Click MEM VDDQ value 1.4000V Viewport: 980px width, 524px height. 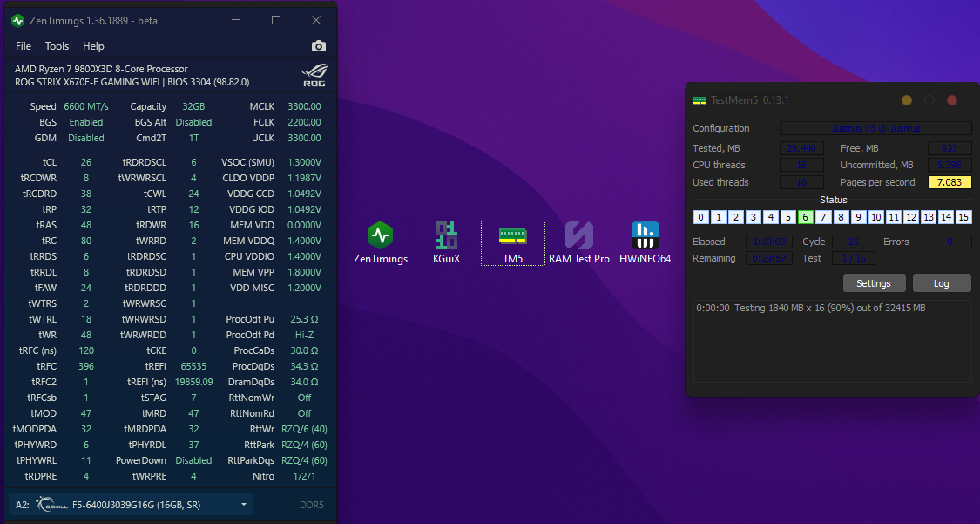point(304,241)
